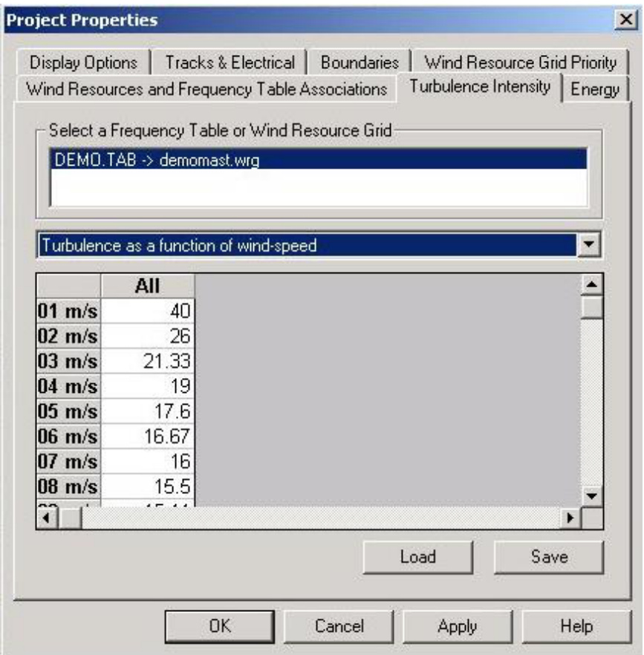Go to Wind Resources and Frequency Table Associations tab
644x655 pixels.
pos(206,89)
